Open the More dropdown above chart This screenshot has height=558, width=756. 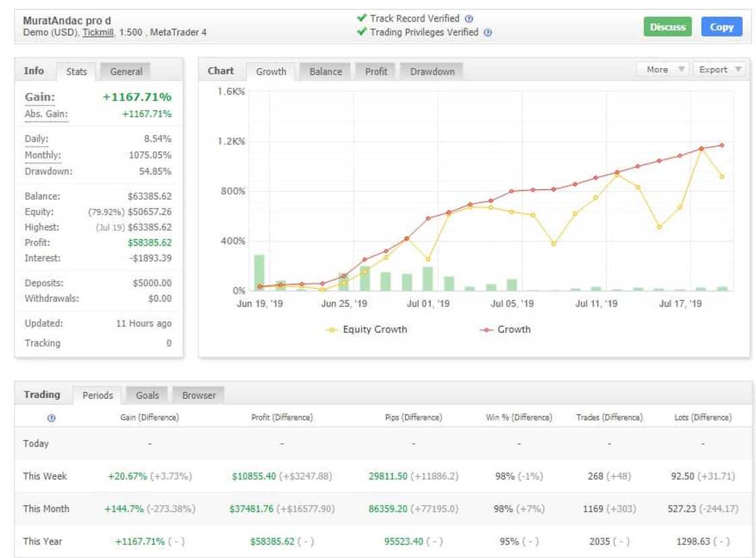(x=661, y=69)
